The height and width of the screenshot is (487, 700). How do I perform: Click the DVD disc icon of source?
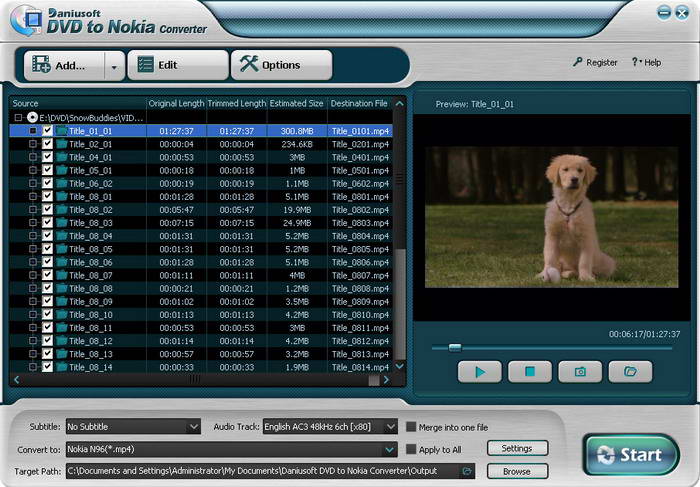coord(32,117)
